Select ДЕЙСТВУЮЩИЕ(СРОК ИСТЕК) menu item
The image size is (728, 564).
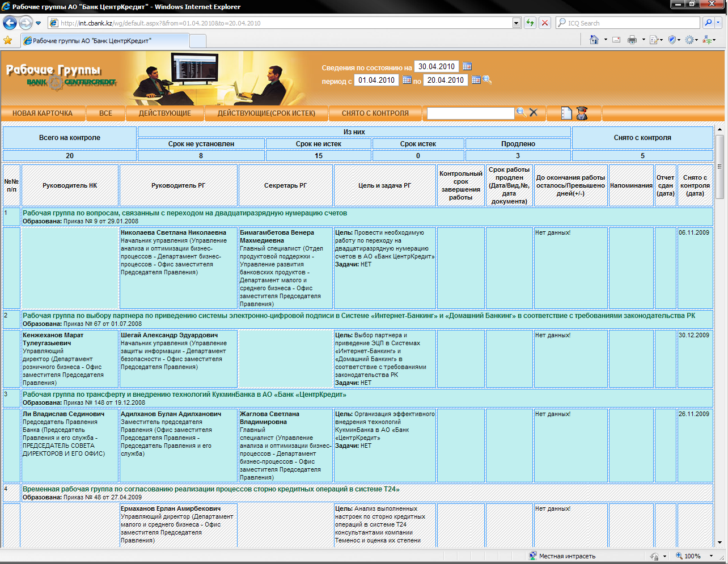(266, 113)
